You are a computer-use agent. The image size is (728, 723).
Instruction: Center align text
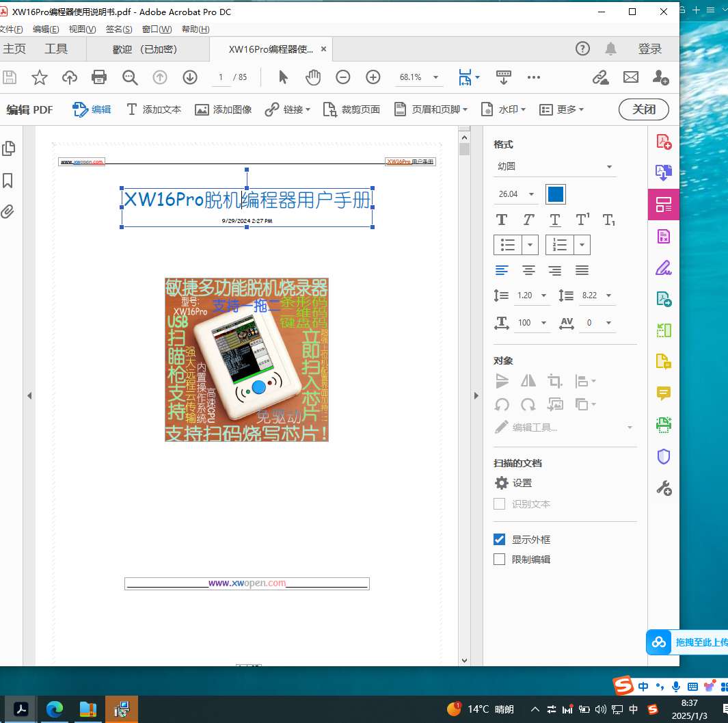pyautogui.click(x=528, y=270)
